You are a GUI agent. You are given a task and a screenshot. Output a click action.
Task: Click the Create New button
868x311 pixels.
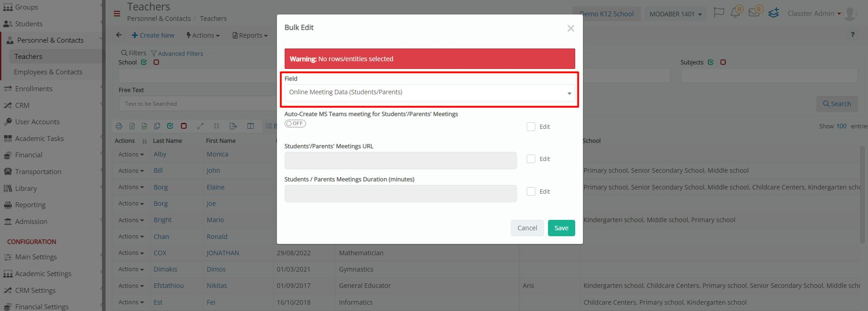[x=153, y=35]
